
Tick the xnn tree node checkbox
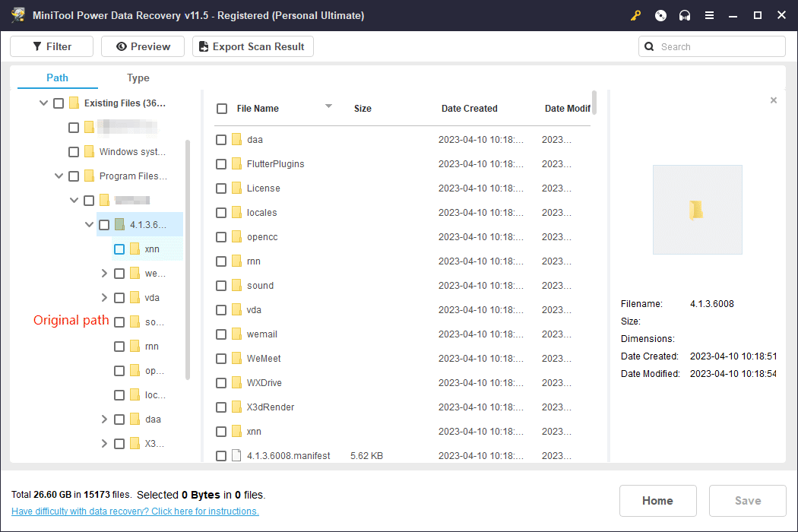[x=119, y=249]
